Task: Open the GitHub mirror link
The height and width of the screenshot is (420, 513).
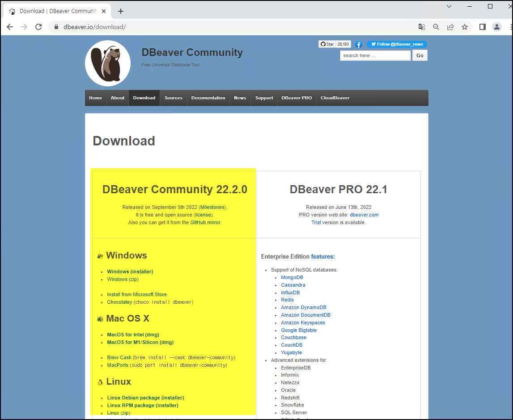Action: pos(205,222)
